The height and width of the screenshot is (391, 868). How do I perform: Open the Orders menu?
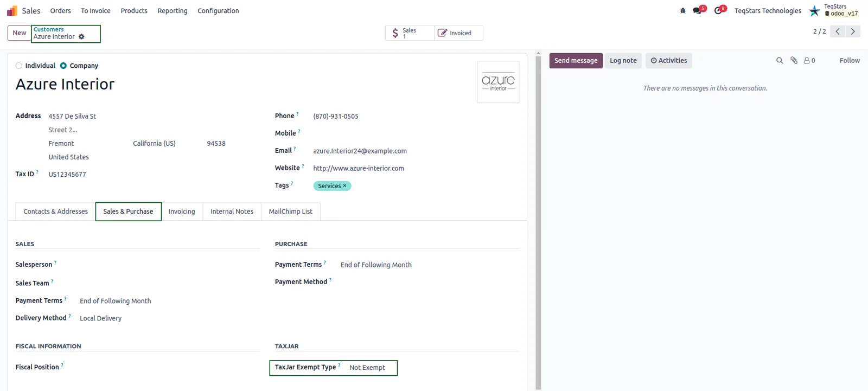pos(60,11)
